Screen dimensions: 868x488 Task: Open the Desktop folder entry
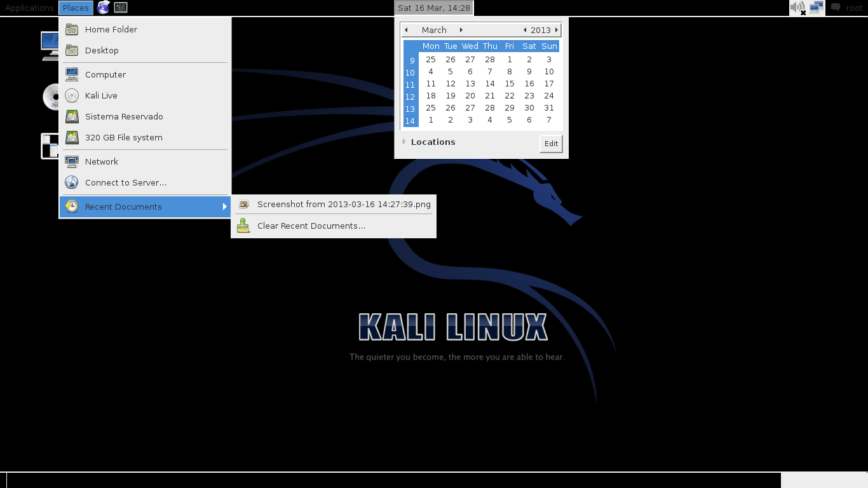(x=145, y=50)
